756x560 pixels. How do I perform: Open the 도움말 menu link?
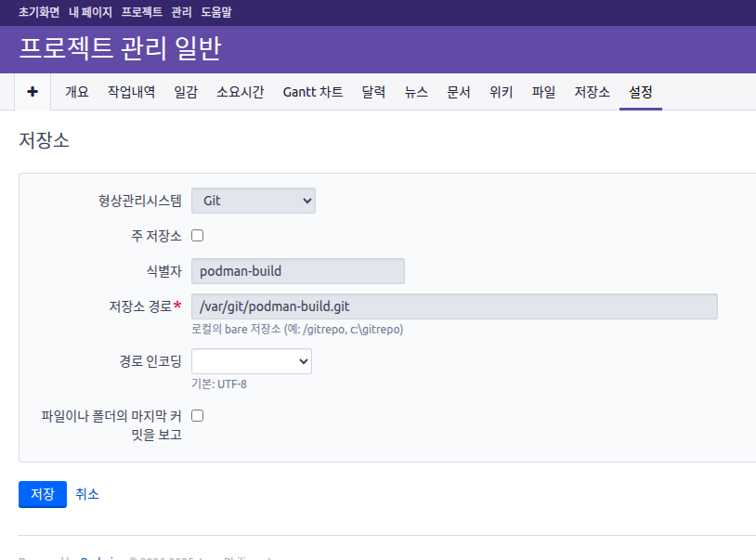pos(216,13)
